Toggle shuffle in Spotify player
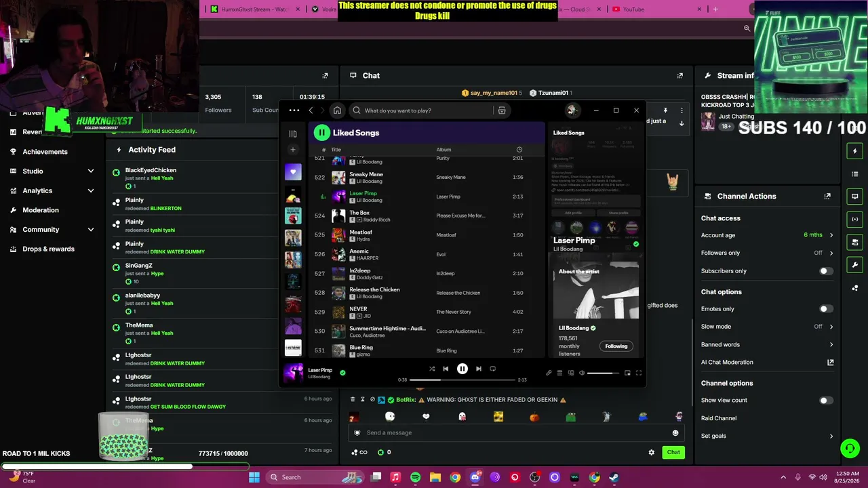Viewport: 868px width, 488px height. point(432,369)
